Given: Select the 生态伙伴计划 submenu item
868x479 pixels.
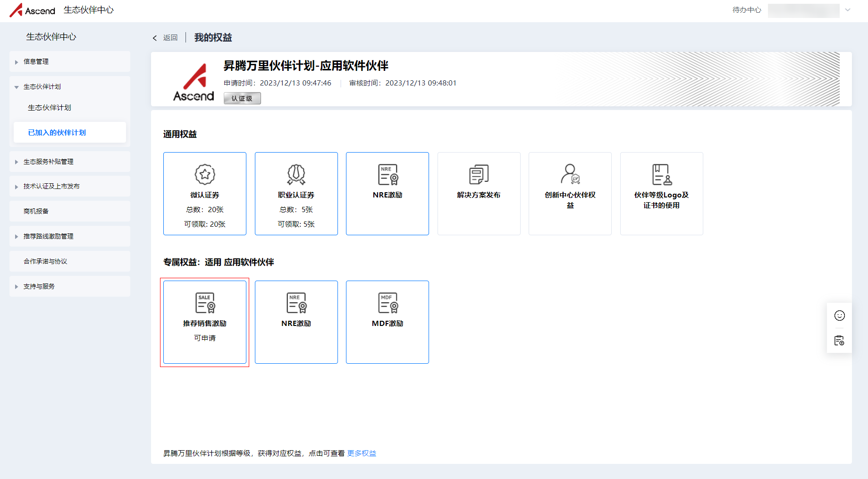Looking at the screenshot, I should tap(50, 108).
